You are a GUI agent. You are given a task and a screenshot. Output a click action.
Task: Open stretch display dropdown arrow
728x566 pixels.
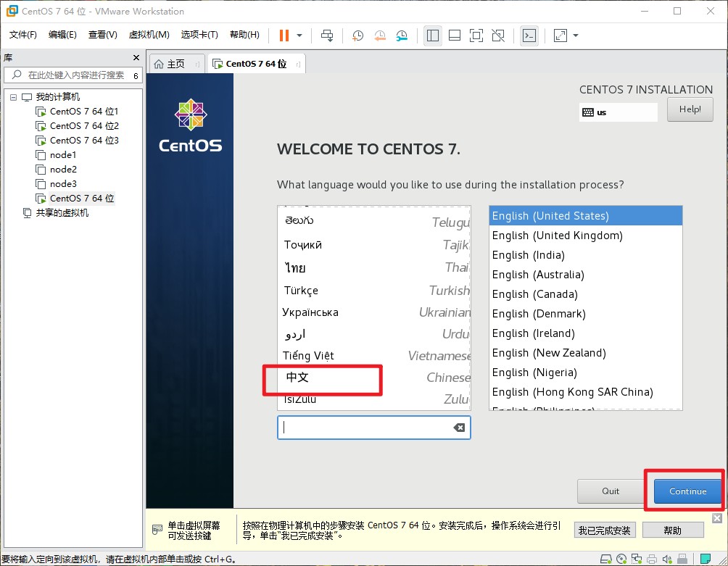[x=576, y=36]
